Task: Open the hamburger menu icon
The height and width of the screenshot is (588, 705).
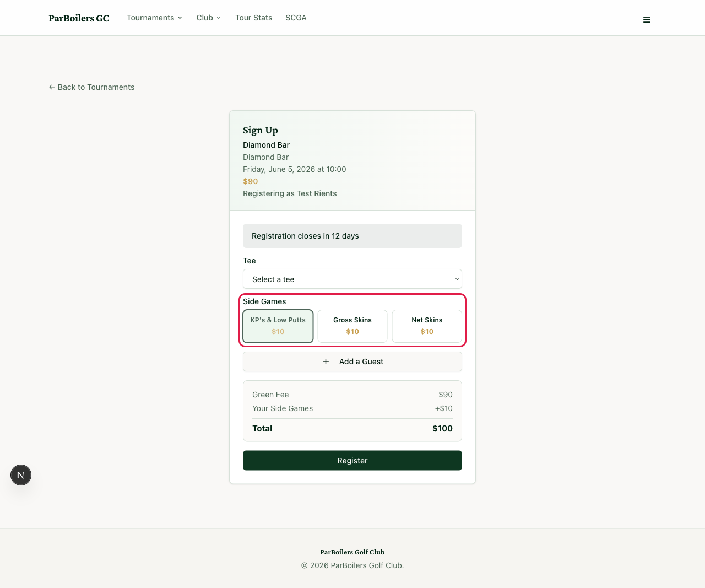Action: coord(647,19)
